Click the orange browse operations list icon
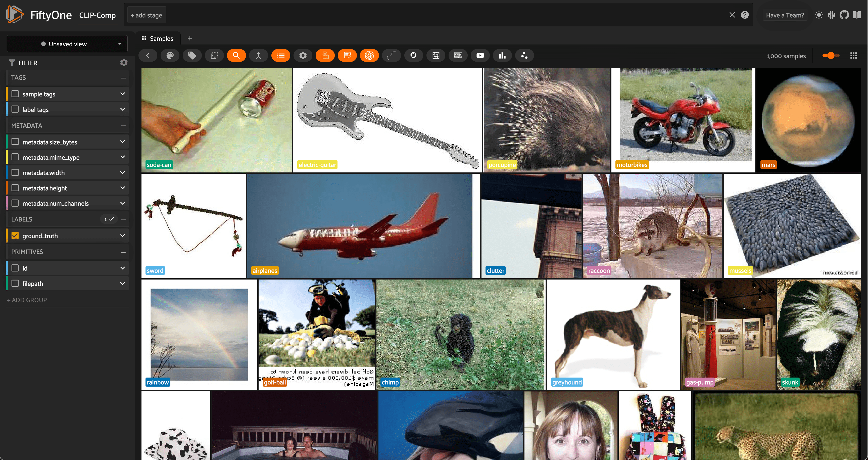The image size is (868, 460). pos(281,56)
